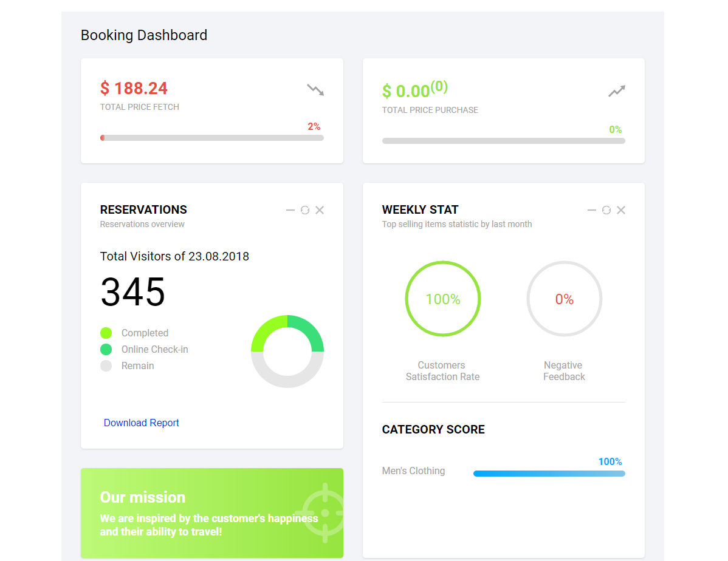
Task: Click the Our mission heading
Action: pos(143,497)
